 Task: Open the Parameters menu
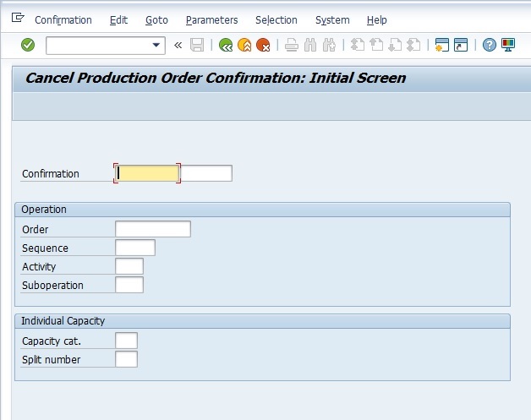click(211, 20)
